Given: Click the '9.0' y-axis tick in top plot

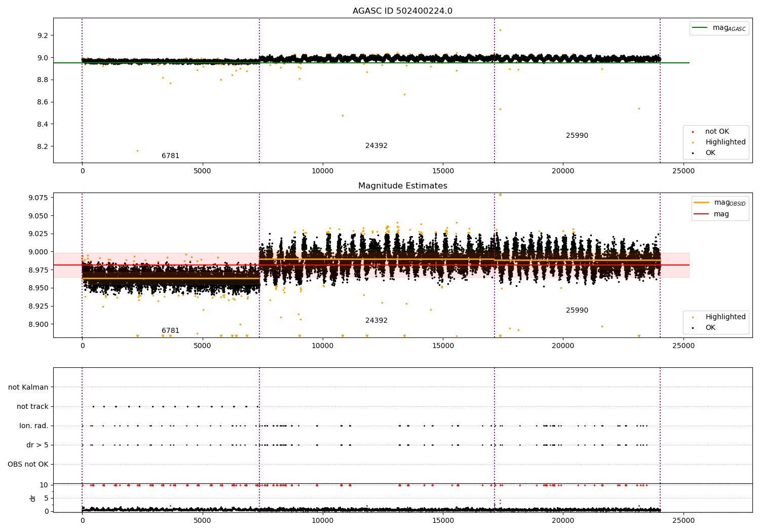Looking at the screenshot, I should pos(43,58).
